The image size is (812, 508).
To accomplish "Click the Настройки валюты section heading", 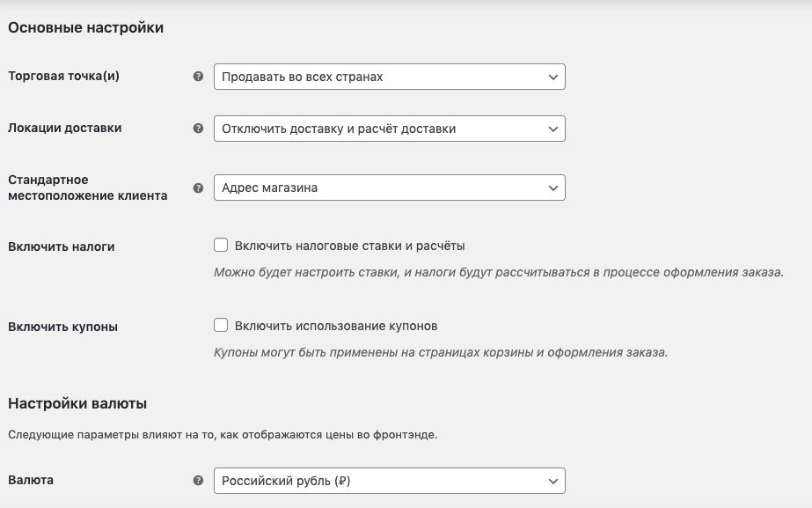I will coord(77,403).
